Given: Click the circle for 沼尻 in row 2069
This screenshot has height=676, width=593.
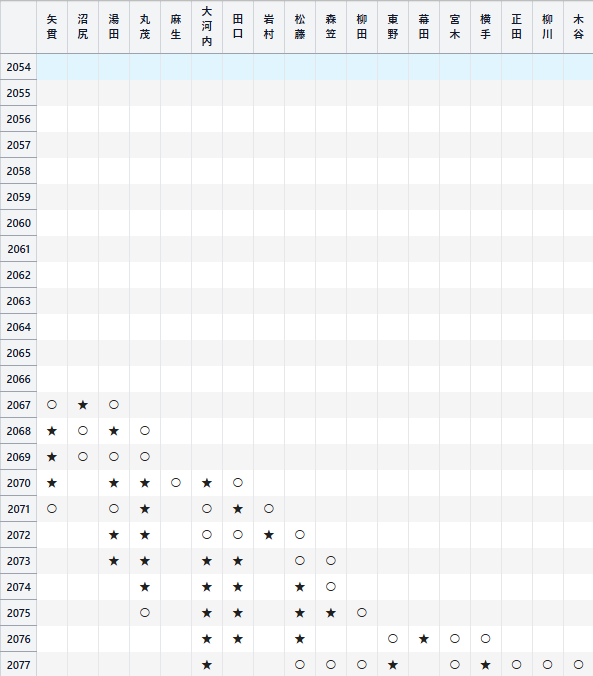Looking at the screenshot, I should (83, 457).
